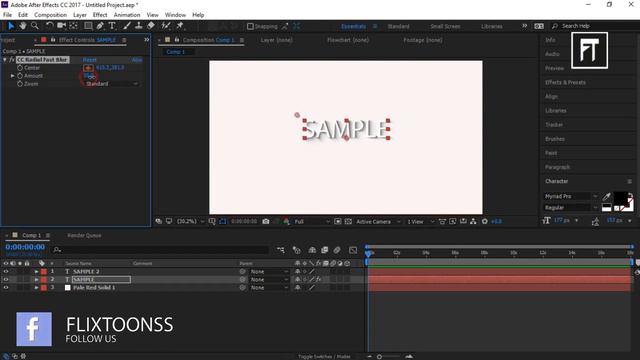
Task: Expand Pale Red Solid 1 layer properties
Action: point(36,288)
